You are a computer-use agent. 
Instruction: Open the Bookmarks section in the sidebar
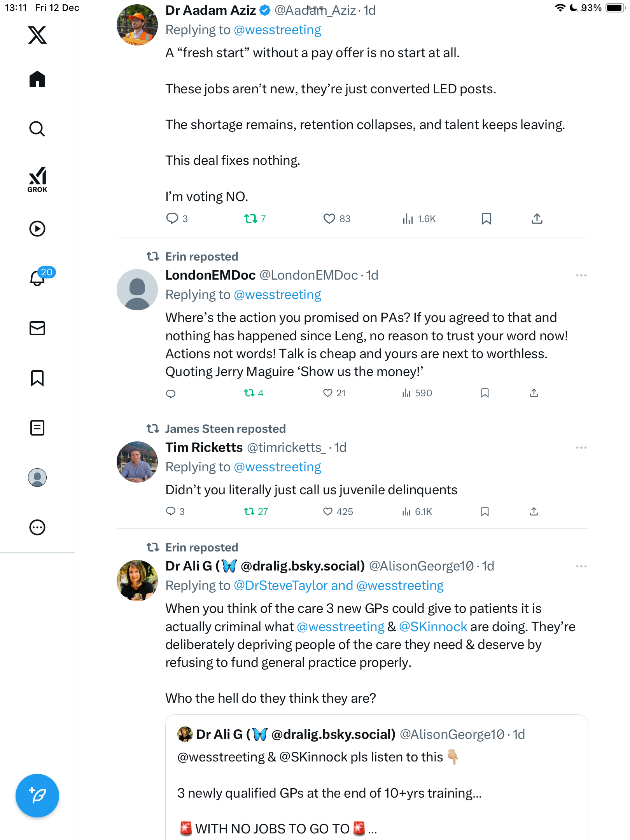tap(37, 378)
